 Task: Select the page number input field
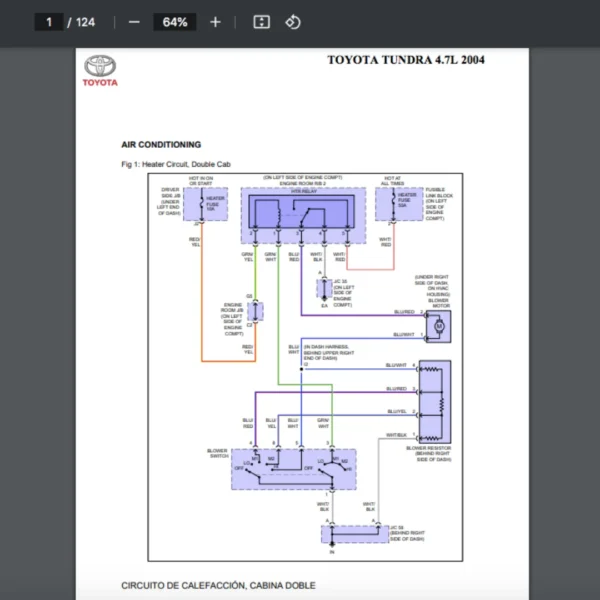(x=49, y=22)
